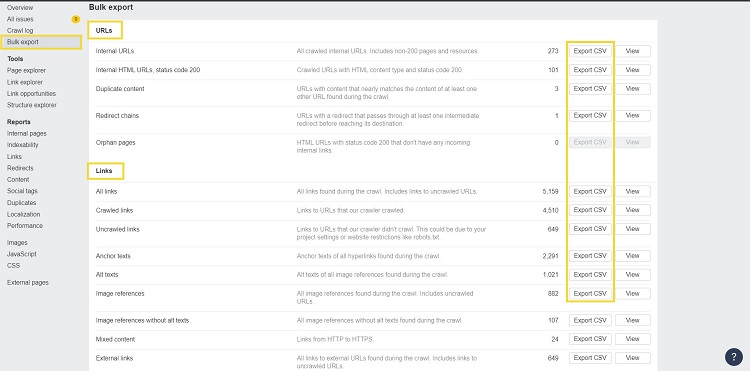Export CSV for Mixed content
Viewport: 750px width, 371px height.
tap(590, 339)
